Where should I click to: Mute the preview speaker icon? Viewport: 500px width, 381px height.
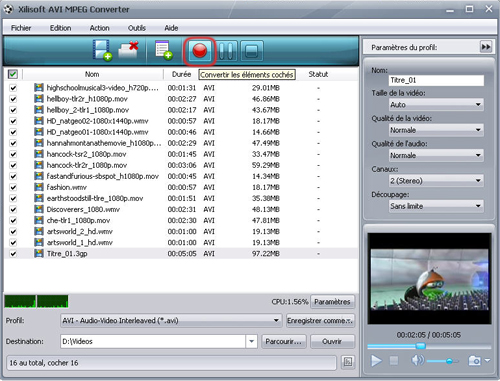(417, 360)
